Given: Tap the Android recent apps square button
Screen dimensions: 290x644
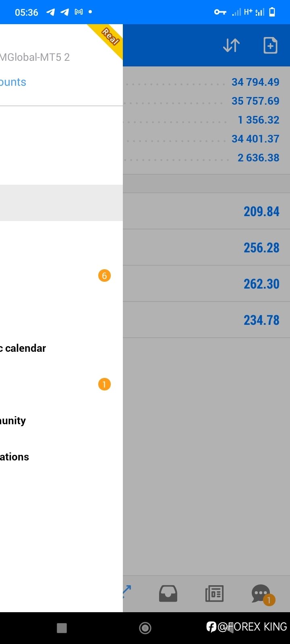Looking at the screenshot, I should coord(62,628).
